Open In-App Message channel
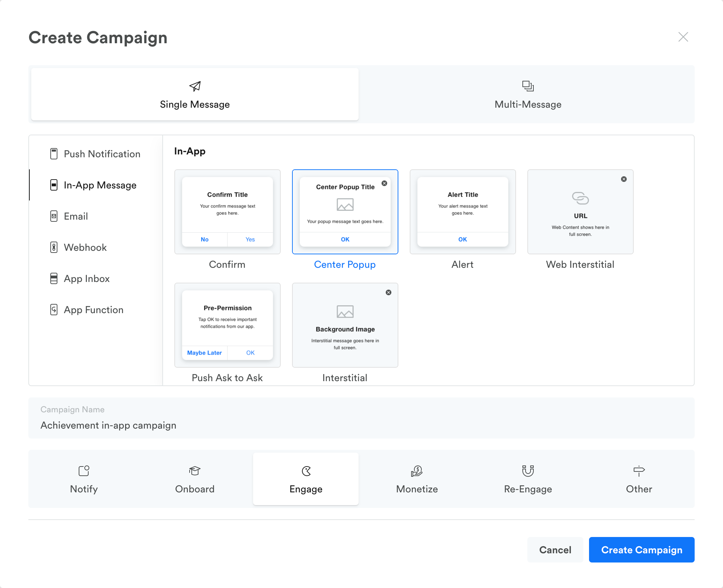Image resolution: width=723 pixels, height=588 pixels. (100, 185)
